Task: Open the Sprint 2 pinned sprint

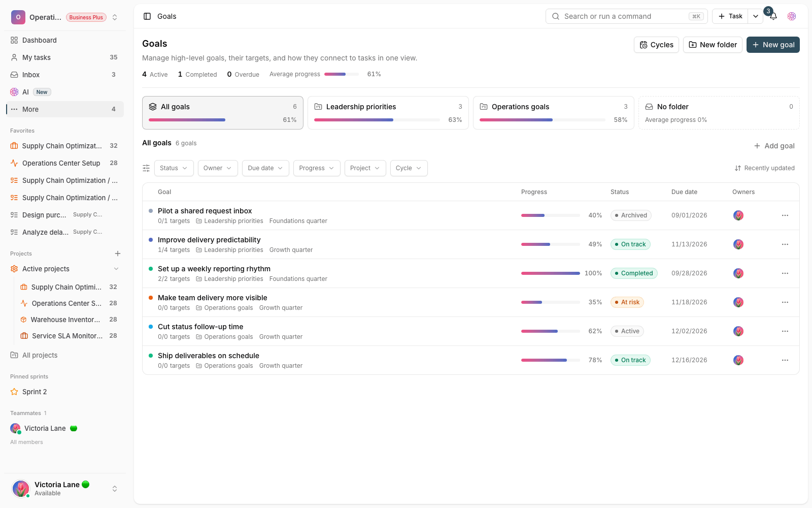Action: coord(64,392)
